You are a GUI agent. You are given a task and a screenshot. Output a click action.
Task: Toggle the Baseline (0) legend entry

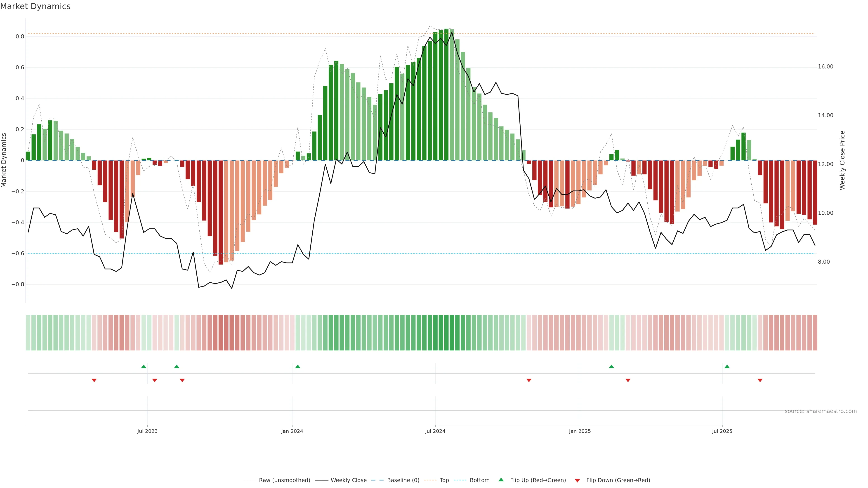(x=403, y=480)
